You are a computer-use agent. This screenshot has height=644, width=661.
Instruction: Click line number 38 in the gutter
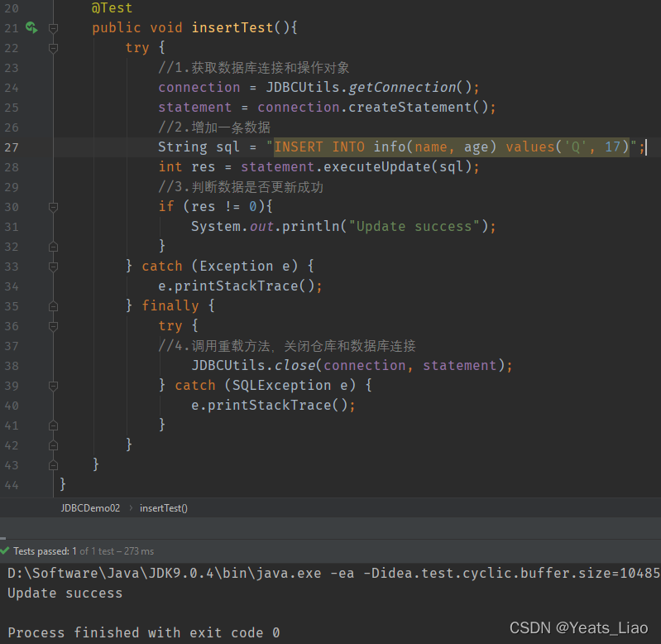click(12, 366)
